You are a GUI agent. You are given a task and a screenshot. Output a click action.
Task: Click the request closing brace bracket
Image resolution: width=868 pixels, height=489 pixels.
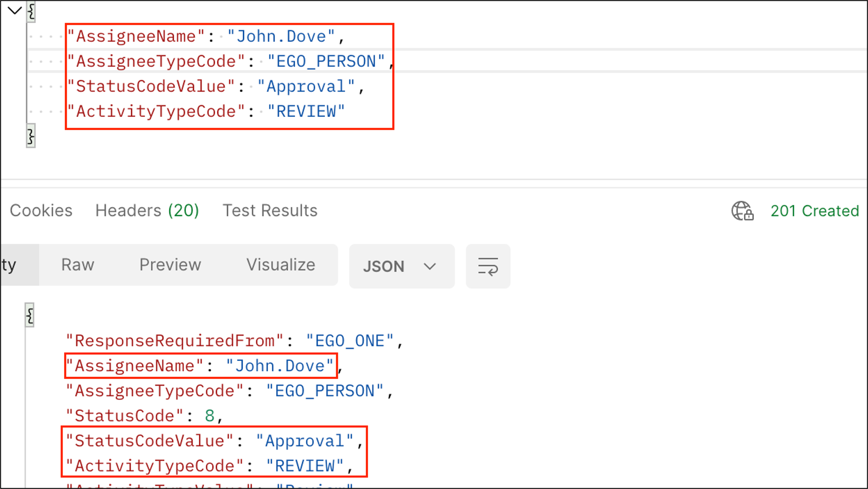pos(31,137)
